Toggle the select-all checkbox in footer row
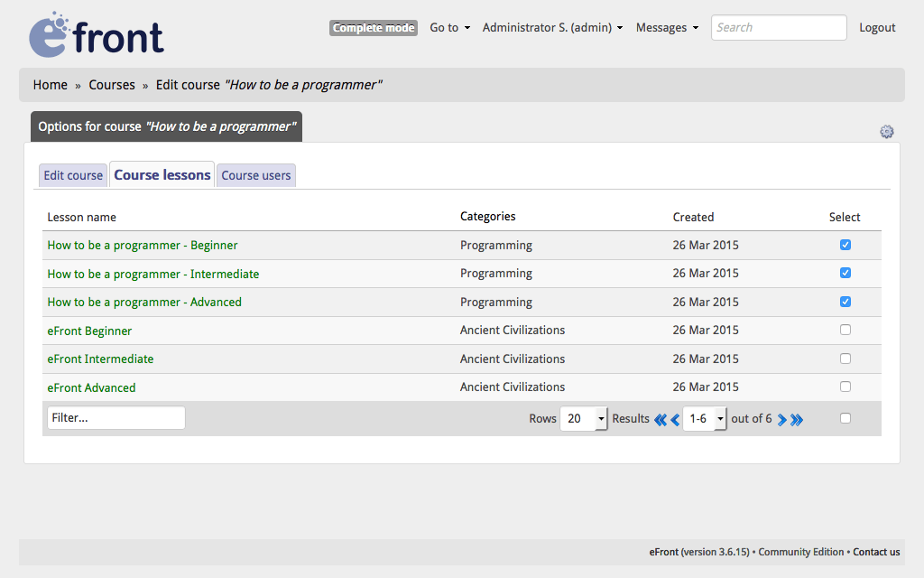The height and width of the screenshot is (578, 924). tap(845, 418)
